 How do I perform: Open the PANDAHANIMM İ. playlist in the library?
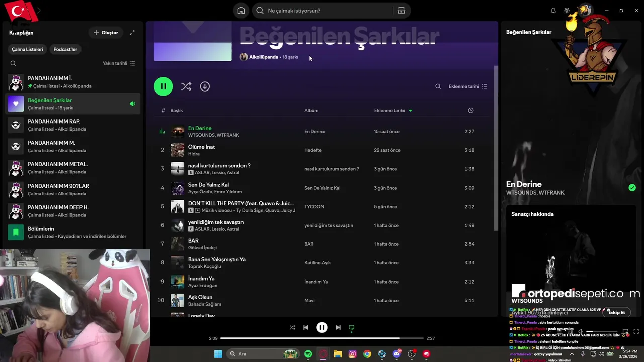click(x=73, y=82)
